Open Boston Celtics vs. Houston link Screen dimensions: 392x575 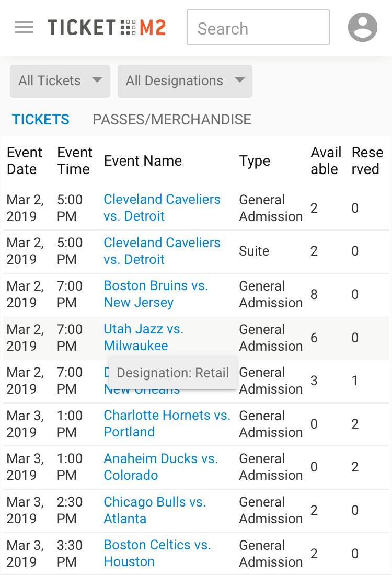pyautogui.click(x=157, y=553)
